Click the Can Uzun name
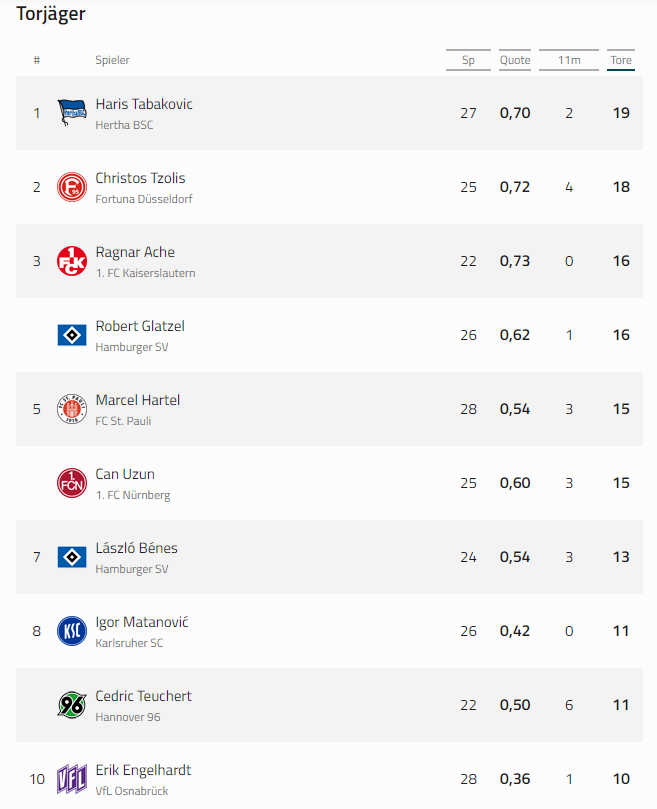This screenshot has height=809, width=657. coord(125,474)
